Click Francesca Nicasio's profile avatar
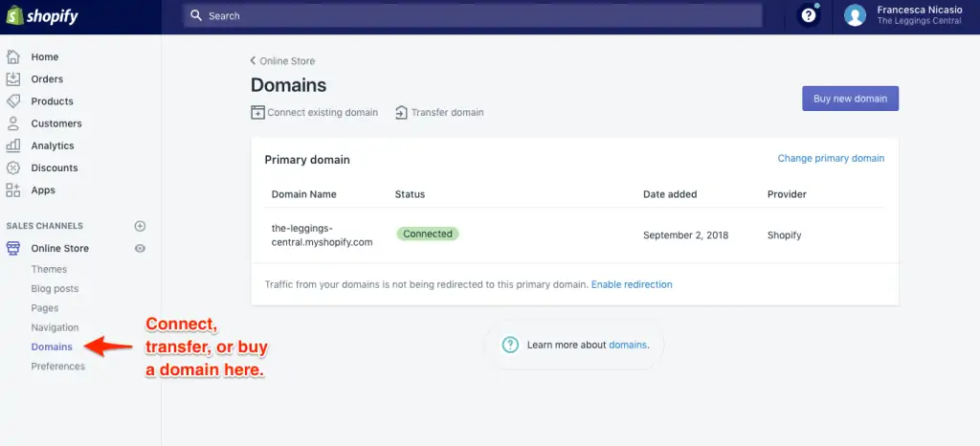Screen dimensions: 980x446 pyautogui.click(x=855, y=15)
